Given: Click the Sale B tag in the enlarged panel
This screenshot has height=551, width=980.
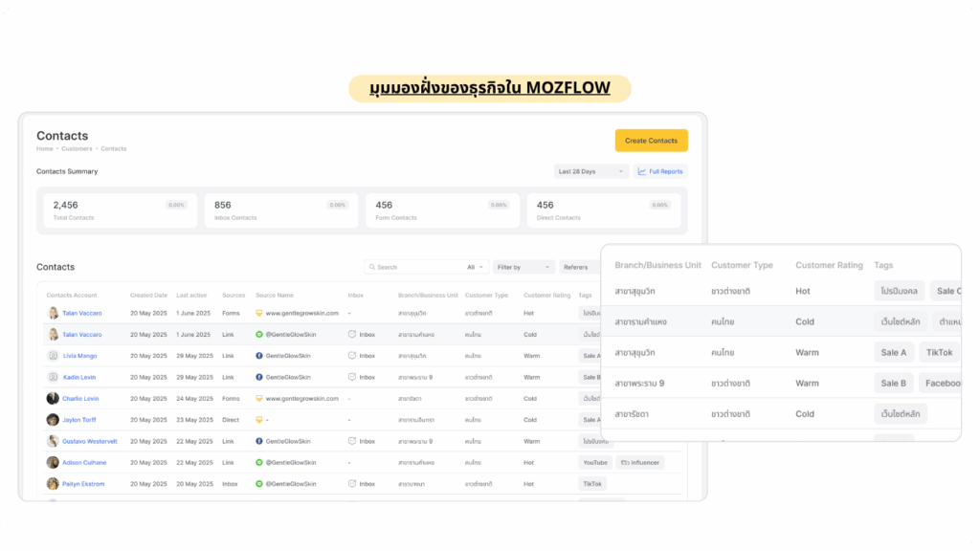Looking at the screenshot, I should pos(894,383).
